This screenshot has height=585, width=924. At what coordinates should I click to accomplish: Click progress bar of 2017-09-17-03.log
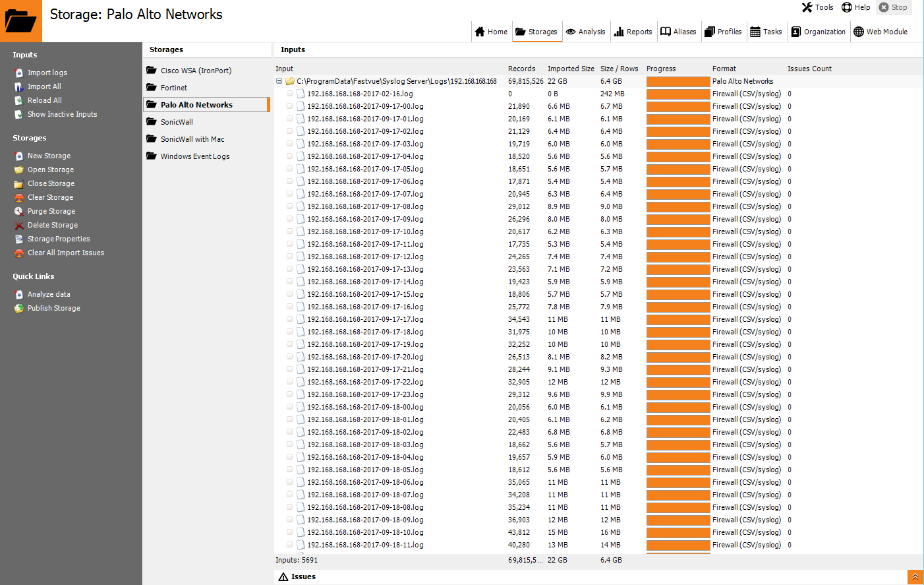678,144
